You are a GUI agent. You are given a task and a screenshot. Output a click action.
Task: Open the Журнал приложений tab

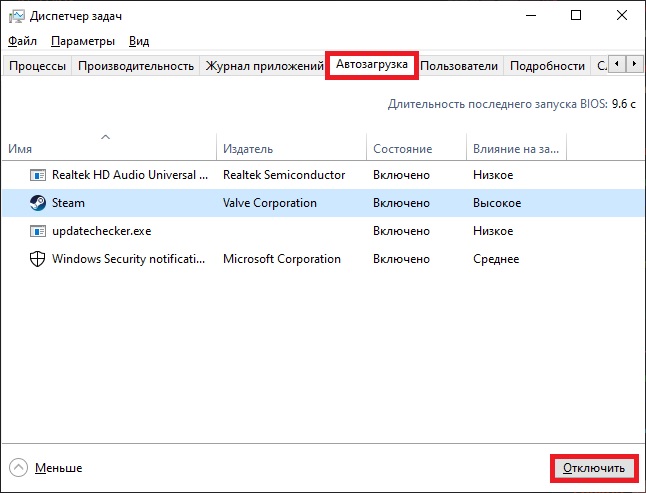point(262,66)
